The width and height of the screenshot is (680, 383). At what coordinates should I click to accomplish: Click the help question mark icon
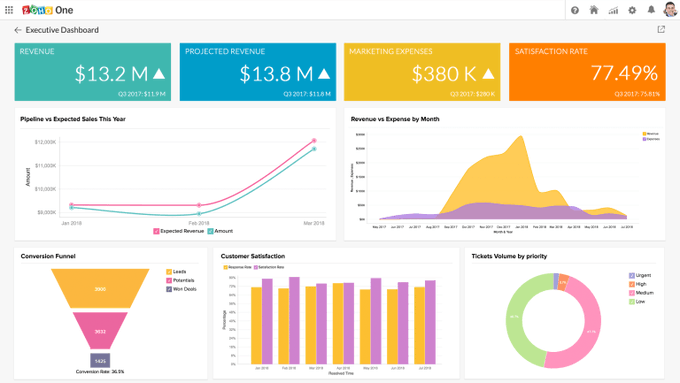(575, 10)
